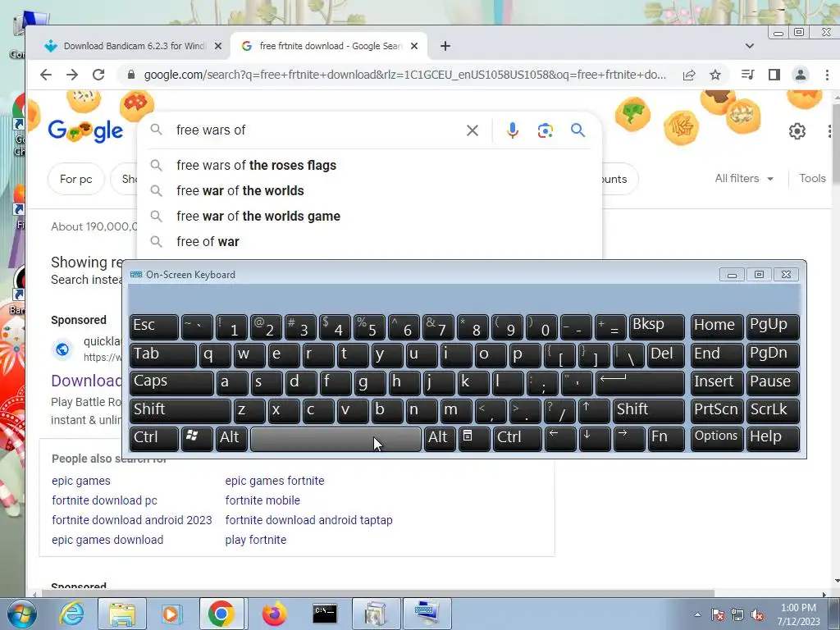Toggle the left Shift key
840x630 pixels.
[180, 410]
